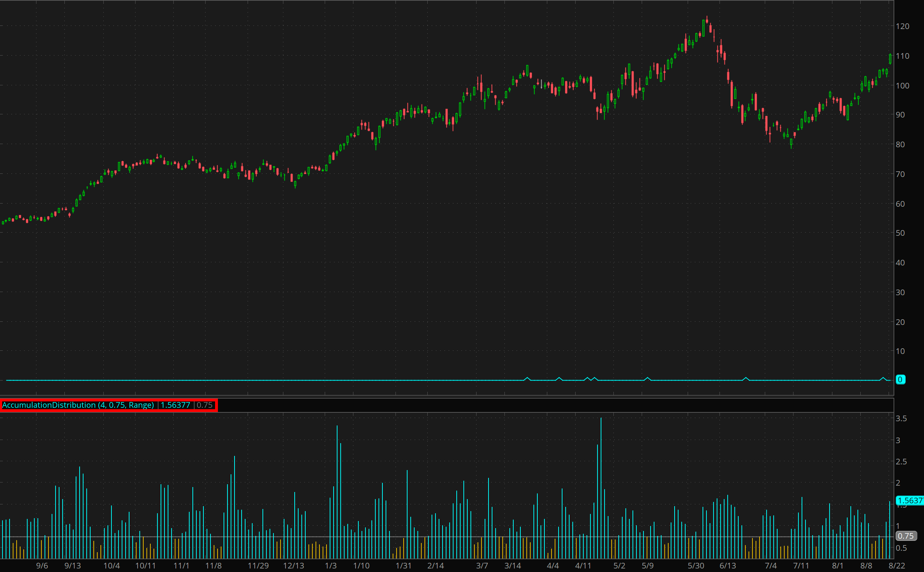The image size is (924, 572).
Task: Click the 3/14 date label on time axis
Action: [x=513, y=566]
